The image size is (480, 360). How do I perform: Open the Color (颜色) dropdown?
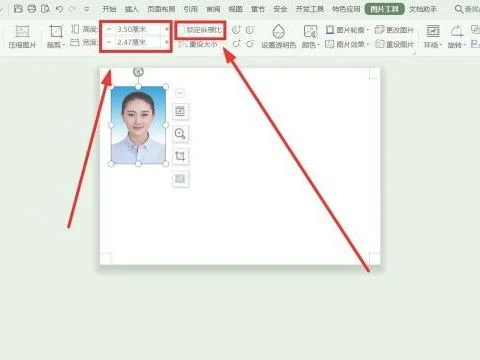(311, 44)
